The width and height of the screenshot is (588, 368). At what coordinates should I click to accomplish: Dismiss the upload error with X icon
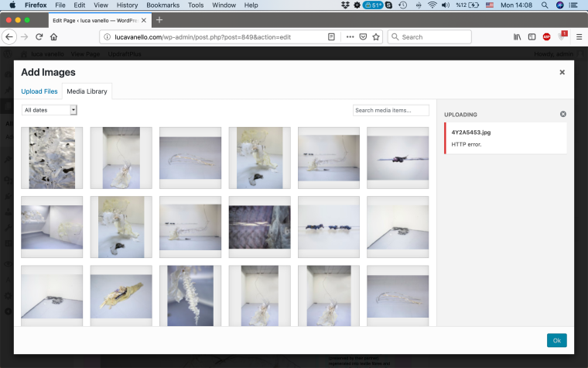(562, 114)
